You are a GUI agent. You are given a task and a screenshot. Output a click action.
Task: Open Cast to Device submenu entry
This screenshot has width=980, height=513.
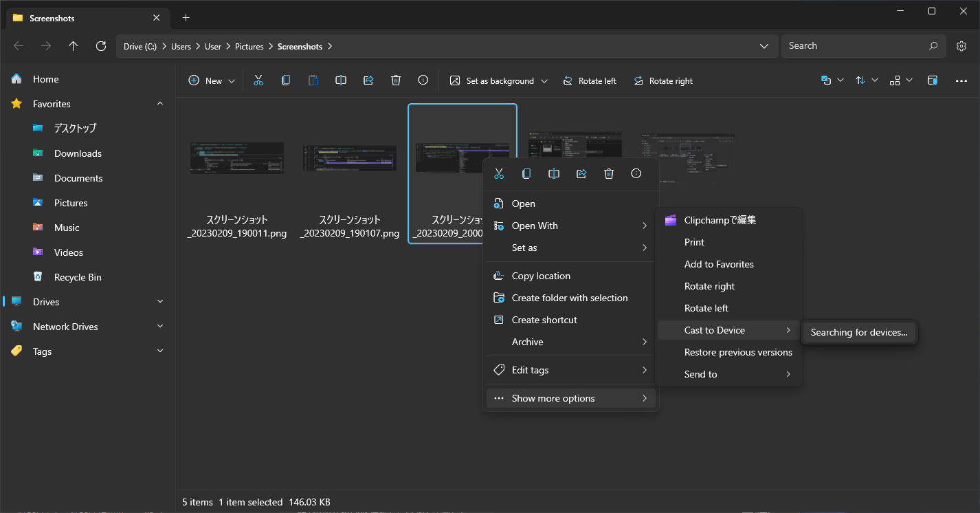[x=715, y=330]
